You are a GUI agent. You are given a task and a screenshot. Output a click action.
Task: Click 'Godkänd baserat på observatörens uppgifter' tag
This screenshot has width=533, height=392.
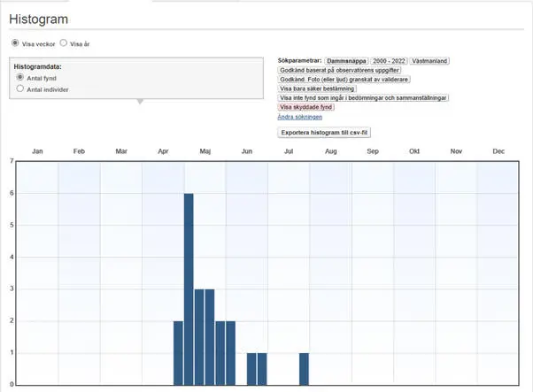(341, 70)
